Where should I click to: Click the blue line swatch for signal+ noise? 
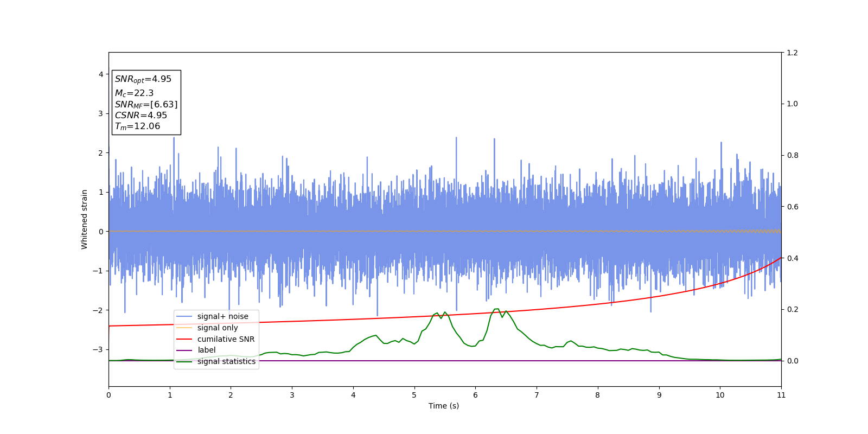pyautogui.click(x=184, y=317)
